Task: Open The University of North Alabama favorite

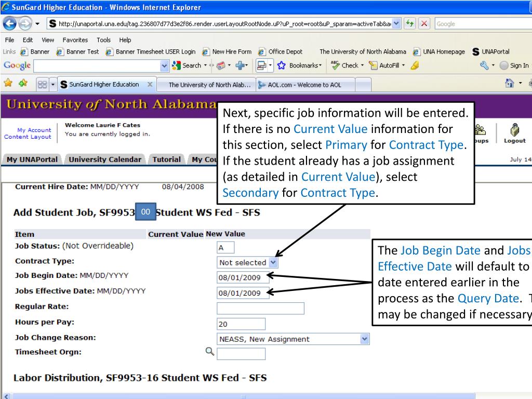Action: click(363, 51)
